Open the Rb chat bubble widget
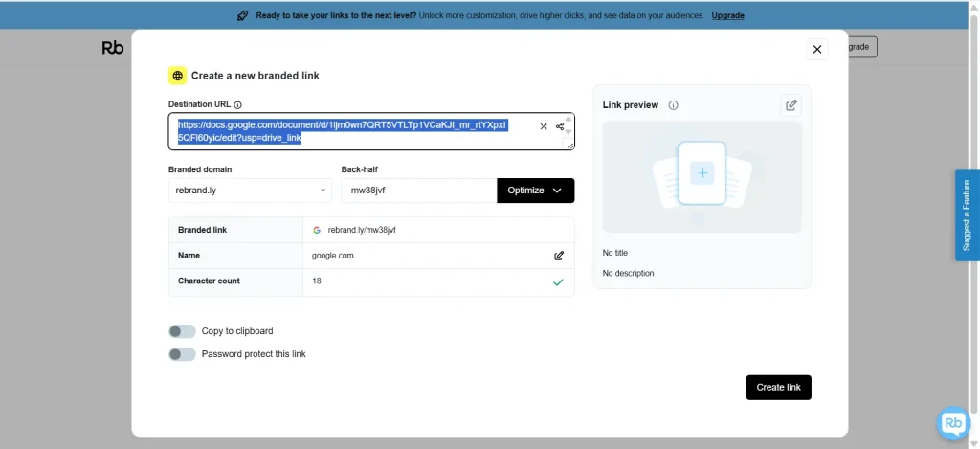This screenshot has height=449, width=980. 953,423
